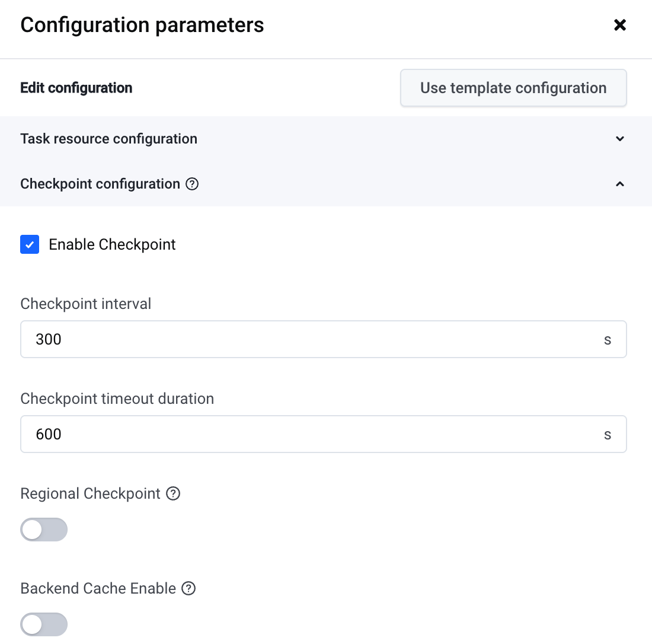The image size is (652, 644).
Task: Select the Checkpoint configuration section title
Action: pyautogui.click(x=100, y=184)
